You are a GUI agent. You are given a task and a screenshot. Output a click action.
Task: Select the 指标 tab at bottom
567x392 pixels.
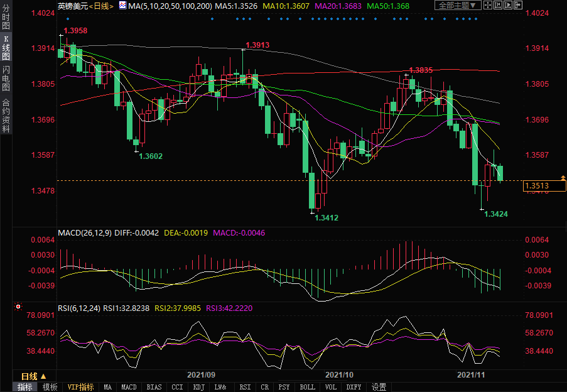point(25,387)
